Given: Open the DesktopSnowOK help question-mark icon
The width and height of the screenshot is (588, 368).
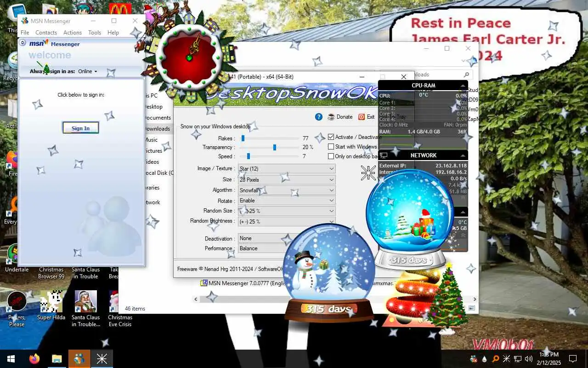Looking at the screenshot, I should pyautogui.click(x=319, y=117).
